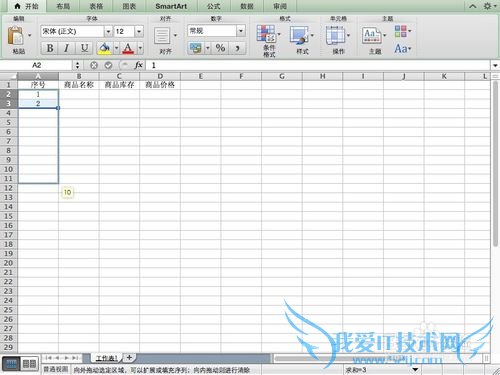Apply the red font color

pos(128,48)
